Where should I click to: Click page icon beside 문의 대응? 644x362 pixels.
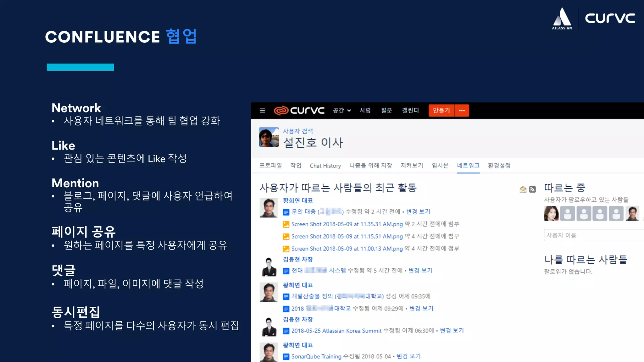pos(286,212)
